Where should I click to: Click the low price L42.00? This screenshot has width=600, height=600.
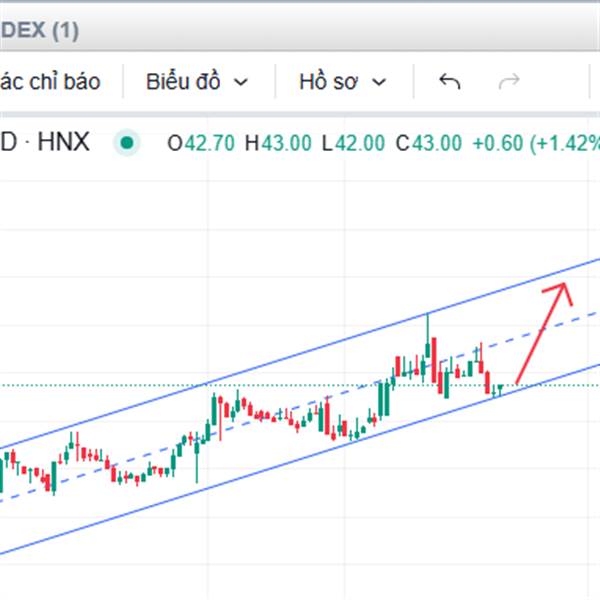353,143
